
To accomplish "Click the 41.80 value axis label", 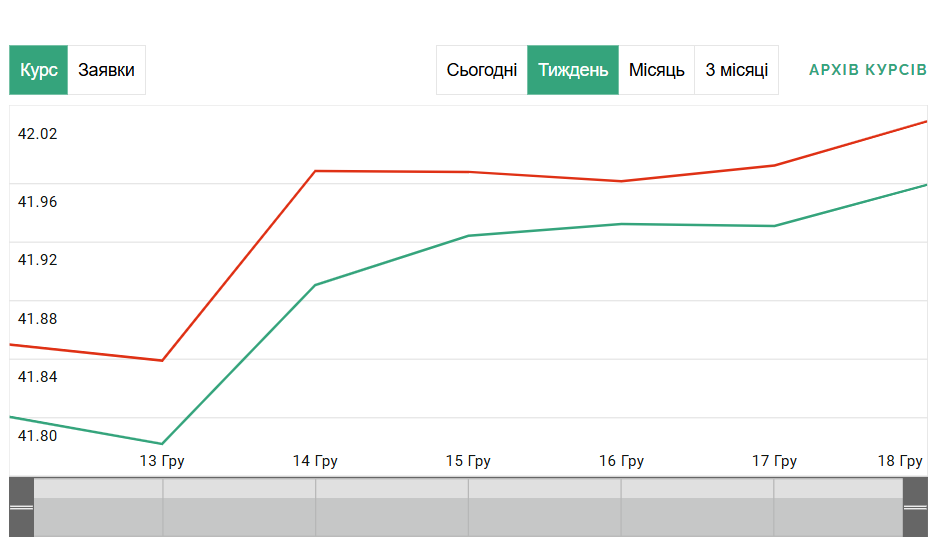I will click(x=38, y=435).
